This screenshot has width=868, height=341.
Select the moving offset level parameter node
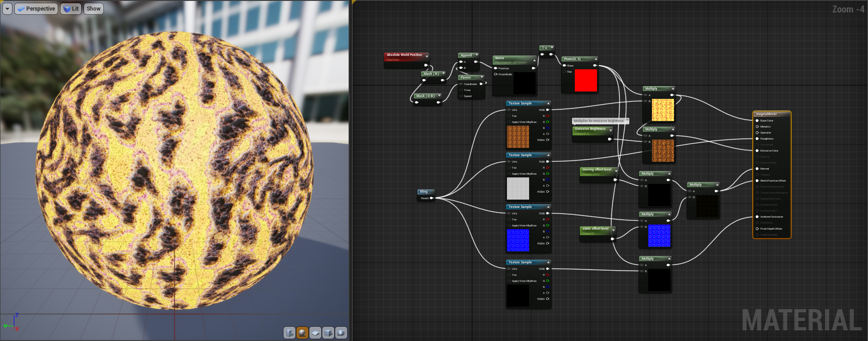[599, 174]
